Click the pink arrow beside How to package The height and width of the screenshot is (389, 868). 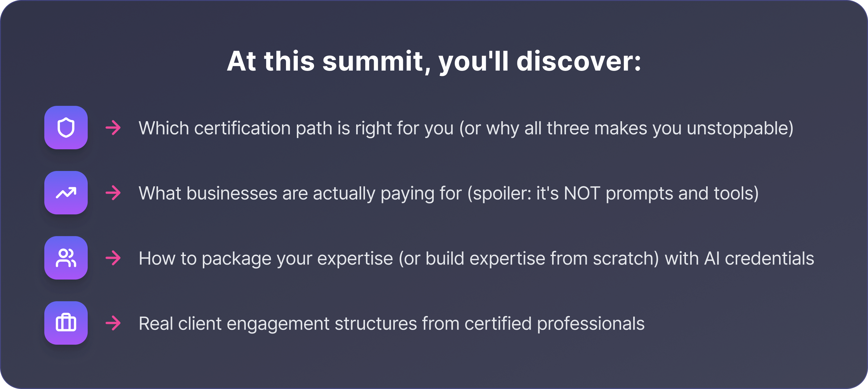click(113, 258)
